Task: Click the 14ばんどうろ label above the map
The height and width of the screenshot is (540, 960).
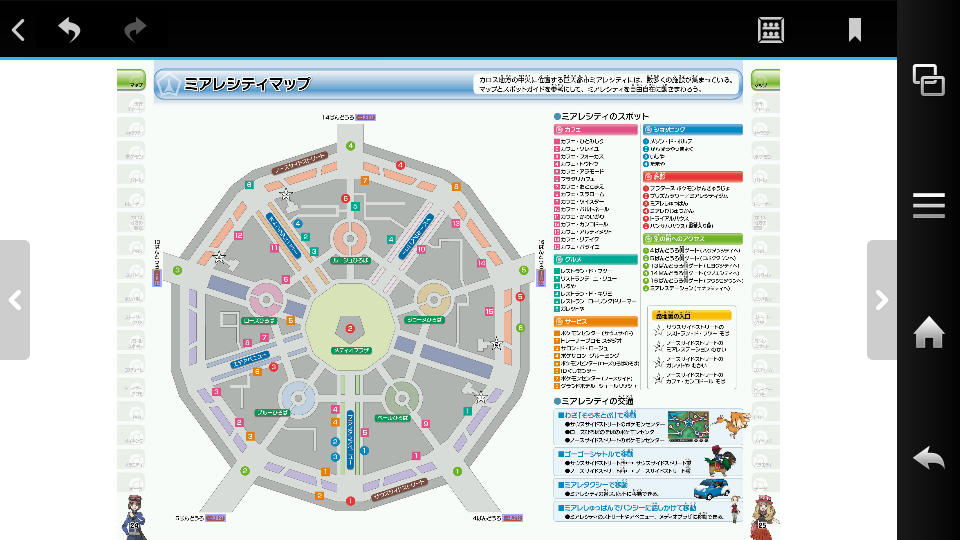Action: tap(338, 117)
